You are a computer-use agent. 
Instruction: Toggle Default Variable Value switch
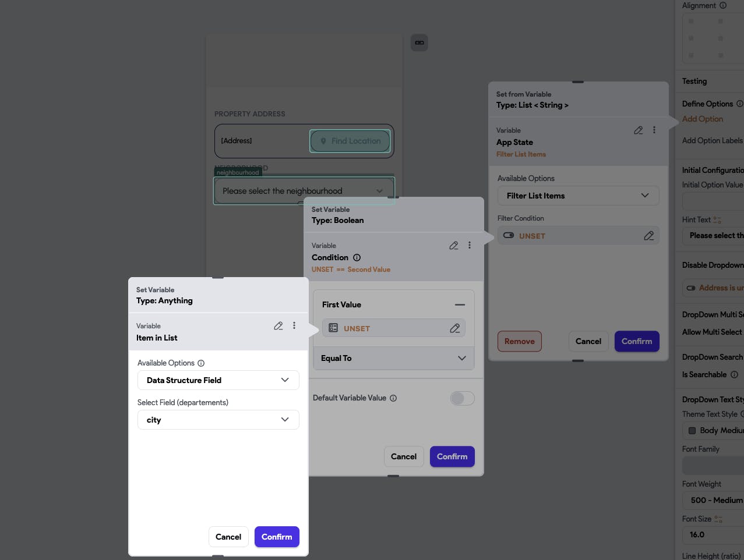click(x=462, y=398)
